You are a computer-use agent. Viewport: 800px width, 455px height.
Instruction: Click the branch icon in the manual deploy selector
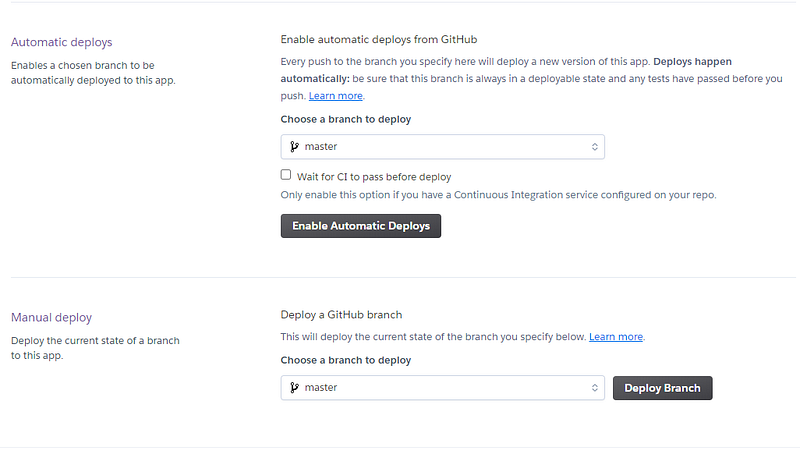(x=294, y=387)
